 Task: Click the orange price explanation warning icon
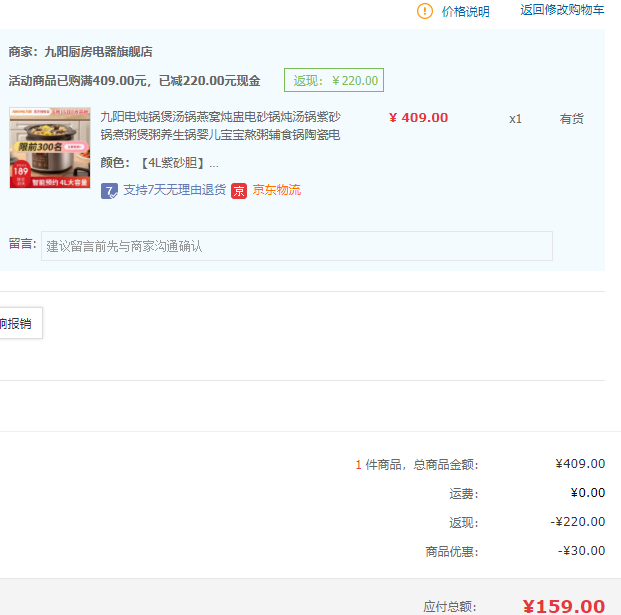click(425, 11)
